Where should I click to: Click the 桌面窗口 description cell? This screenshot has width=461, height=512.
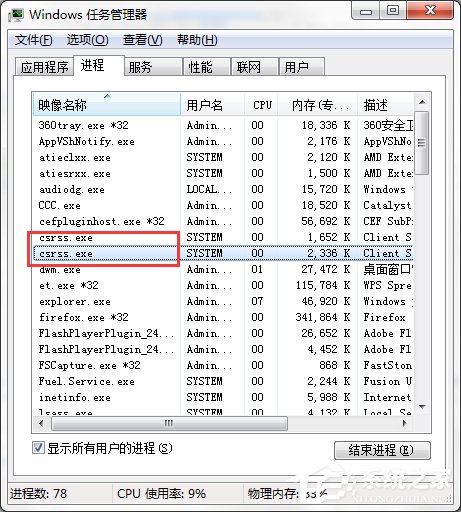coord(388,269)
